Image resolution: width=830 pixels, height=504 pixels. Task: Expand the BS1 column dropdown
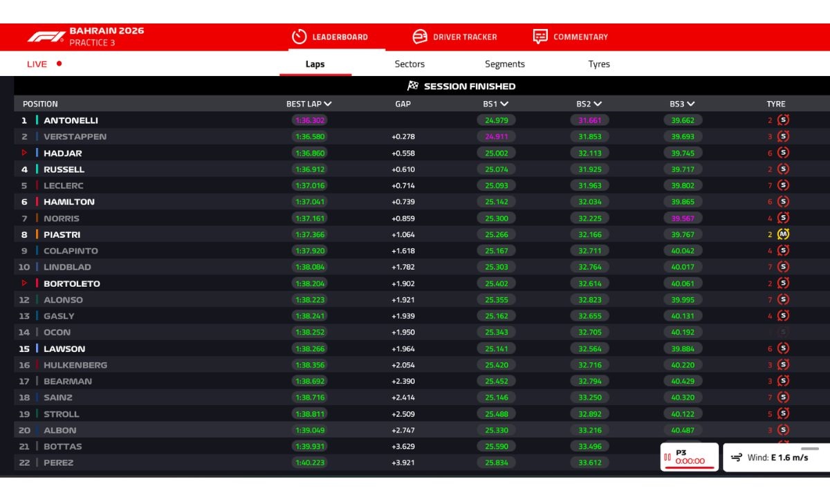504,104
